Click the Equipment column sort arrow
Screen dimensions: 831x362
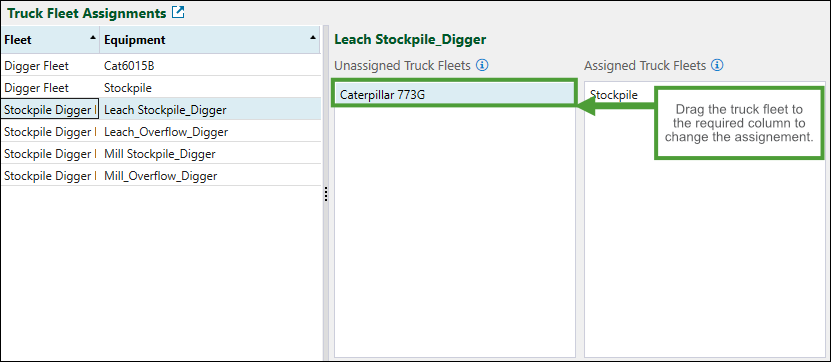[x=313, y=37]
